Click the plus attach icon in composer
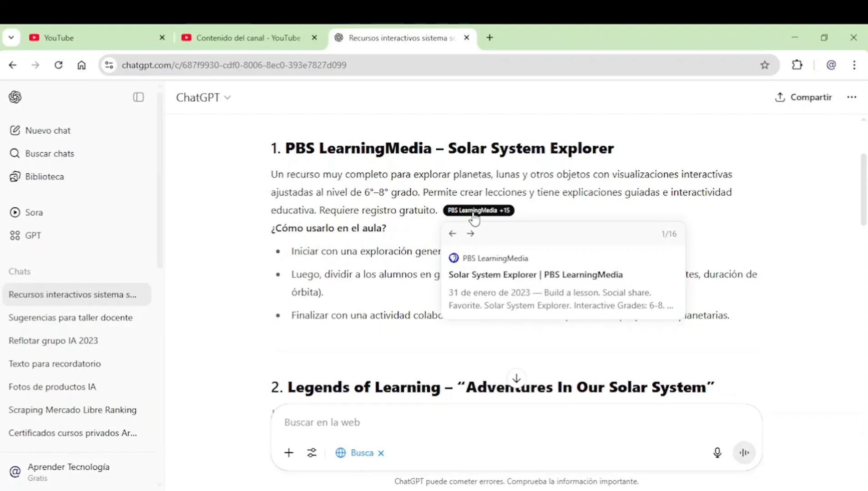The height and width of the screenshot is (491, 868). 289,452
